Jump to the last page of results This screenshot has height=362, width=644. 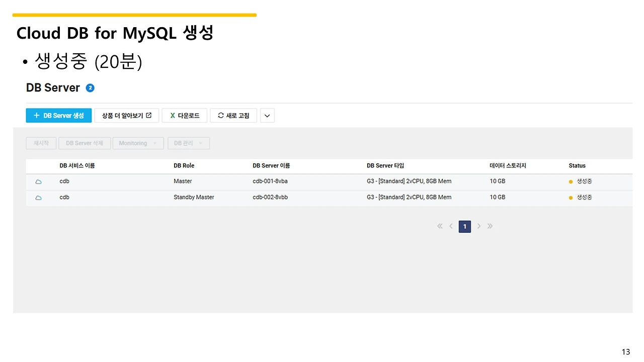click(x=490, y=226)
